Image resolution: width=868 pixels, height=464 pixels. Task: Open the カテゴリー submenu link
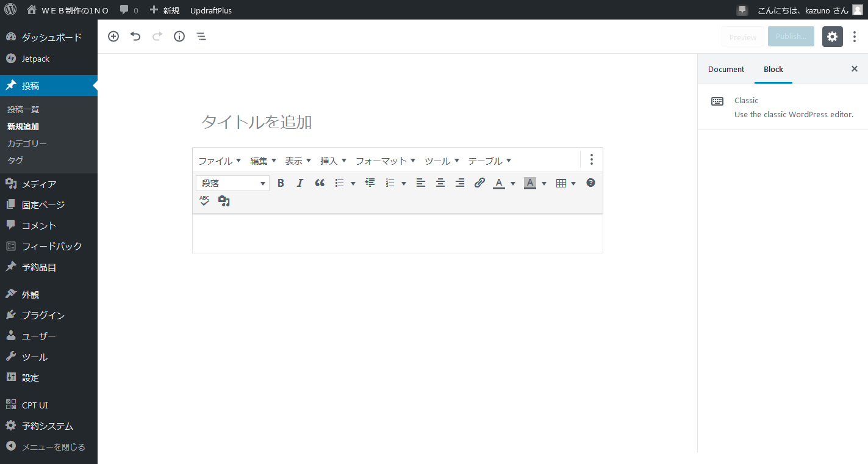click(27, 143)
